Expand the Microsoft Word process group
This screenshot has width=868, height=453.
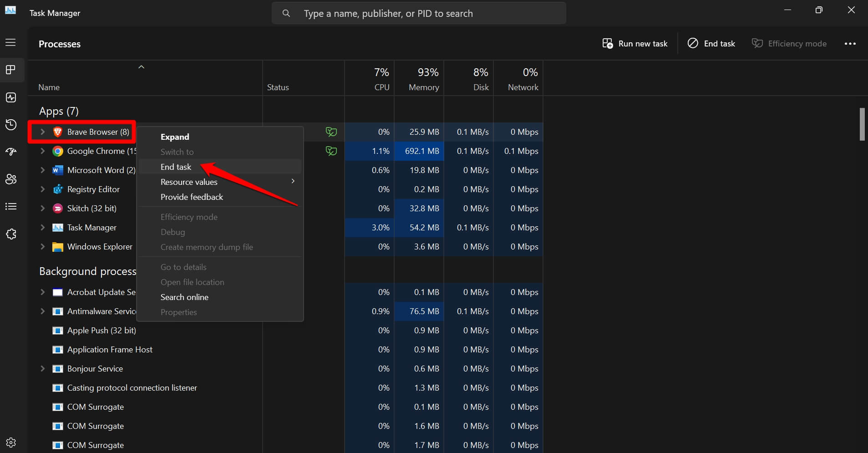(42, 170)
